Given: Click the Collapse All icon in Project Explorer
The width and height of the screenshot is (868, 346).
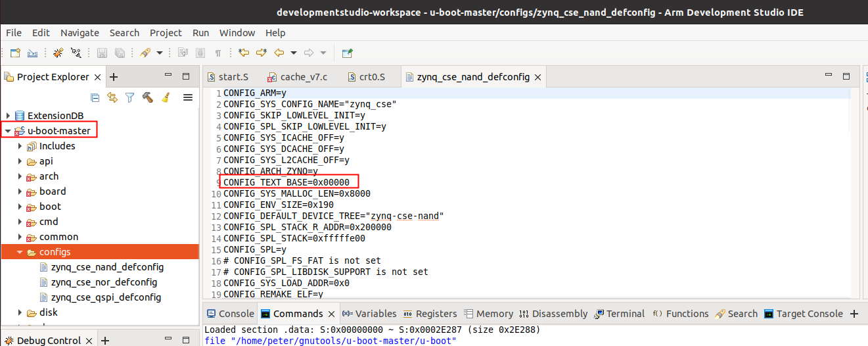Looking at the screenshot, I should [x=95, y=98].
